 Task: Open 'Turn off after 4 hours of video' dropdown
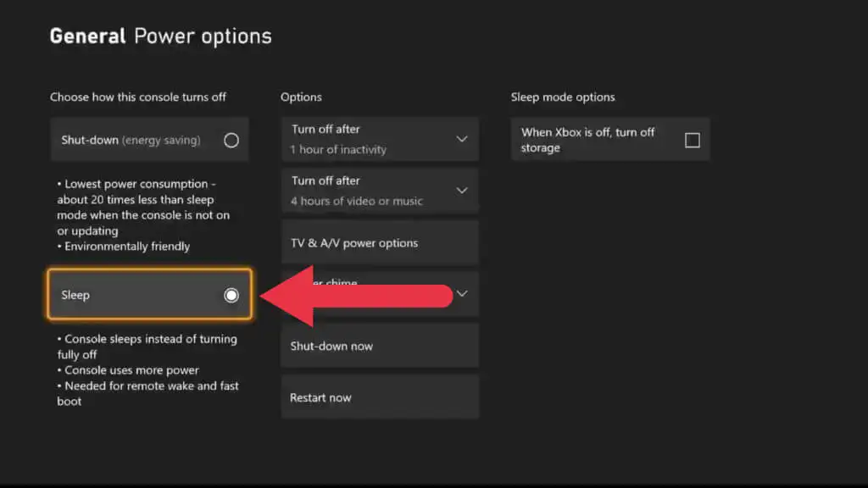380,191
